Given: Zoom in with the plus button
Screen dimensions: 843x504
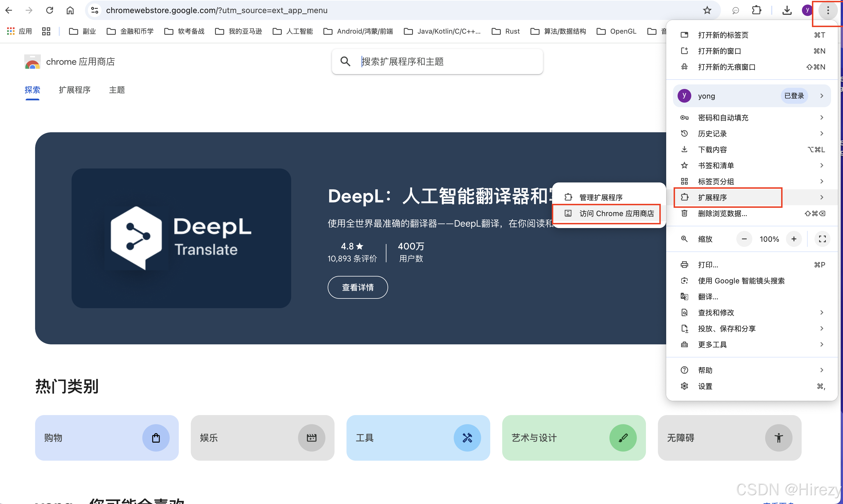Looking at the screenshot, I should pyautogui.click(x=794, y=239).
